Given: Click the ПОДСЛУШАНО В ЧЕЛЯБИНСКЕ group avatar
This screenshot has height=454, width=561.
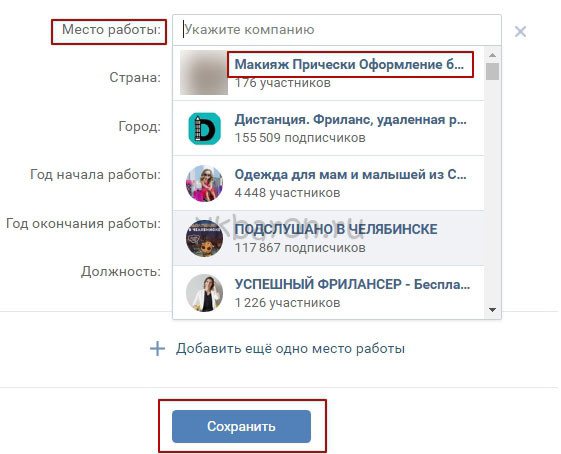Looking at the screenshot, I should [204, 238].
